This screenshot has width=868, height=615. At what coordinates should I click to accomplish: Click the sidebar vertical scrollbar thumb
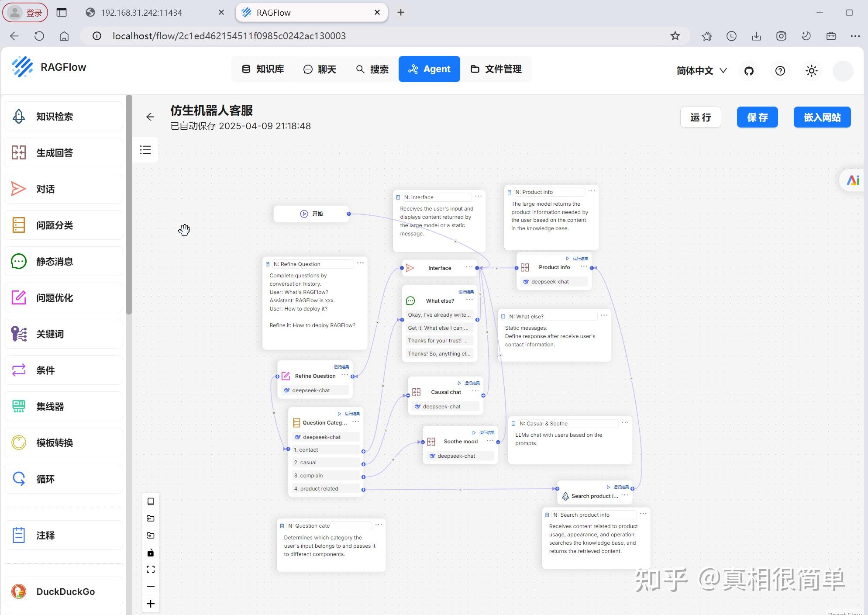coord(129,204)
